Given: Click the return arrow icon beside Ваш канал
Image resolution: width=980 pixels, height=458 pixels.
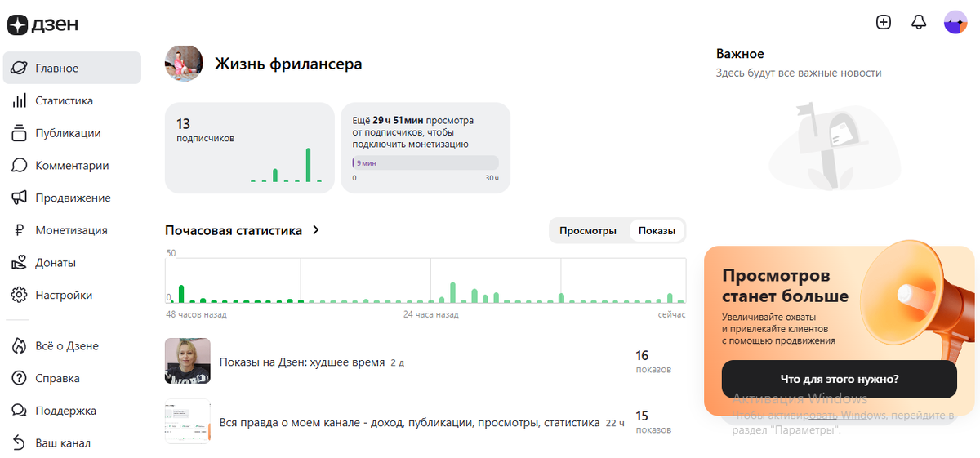Looking at the screenshot, I should [19, 443].
